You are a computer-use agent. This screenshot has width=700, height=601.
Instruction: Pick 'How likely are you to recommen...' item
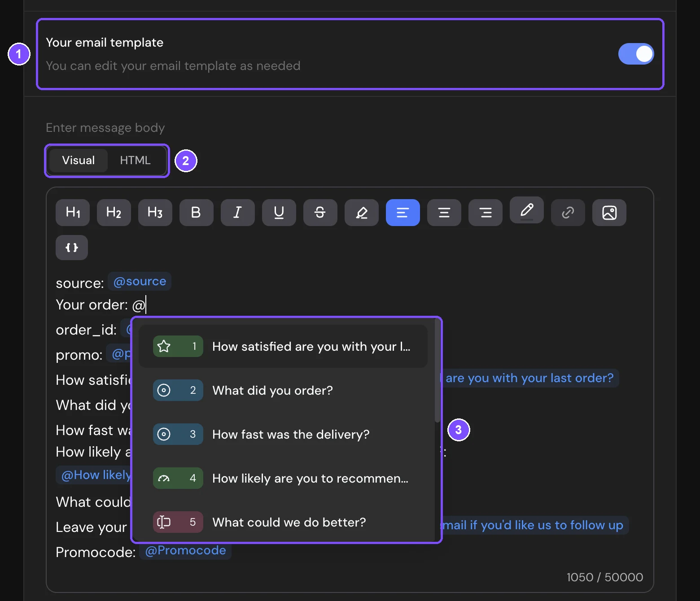tap(283, 478)
